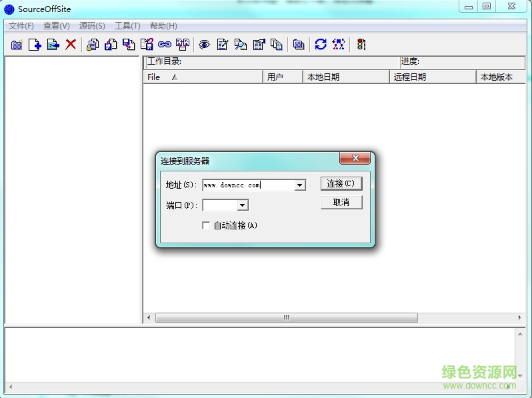This screenshot has width=532, height=398.
Task: Click the eye view file icon
Action: pos(204,45)
